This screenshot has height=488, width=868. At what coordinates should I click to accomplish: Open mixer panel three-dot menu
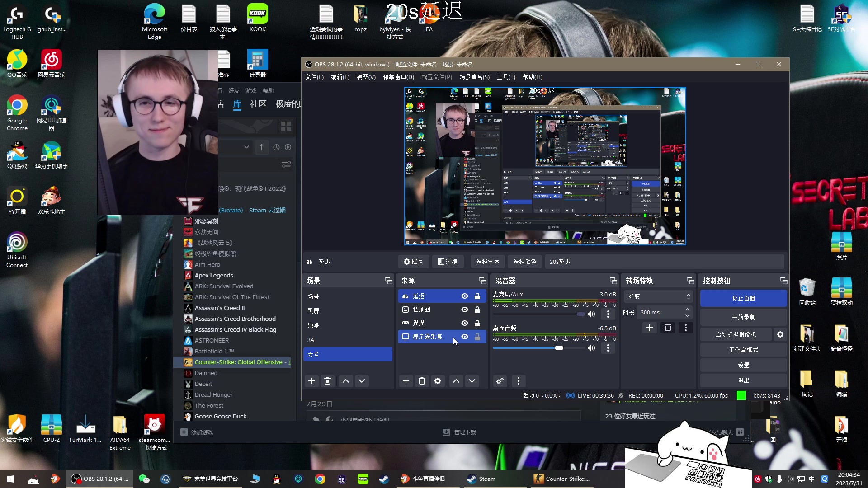[x=519, y=381]
